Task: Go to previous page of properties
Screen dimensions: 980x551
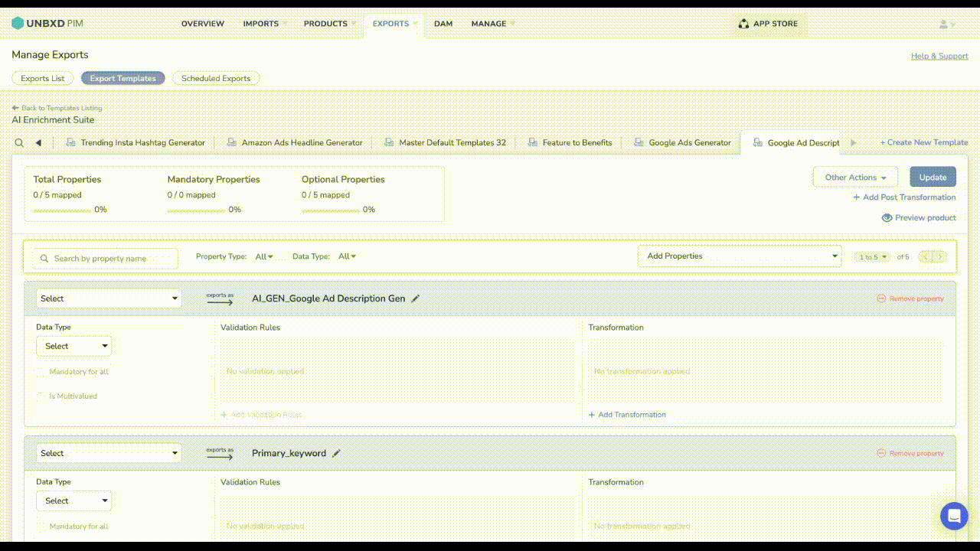Action: pos(925,256)
